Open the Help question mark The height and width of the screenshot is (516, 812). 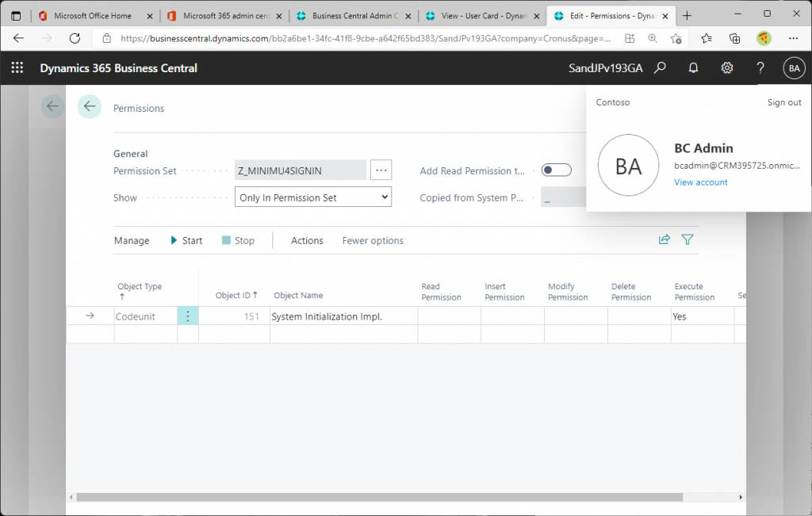(x=760, y=68)
